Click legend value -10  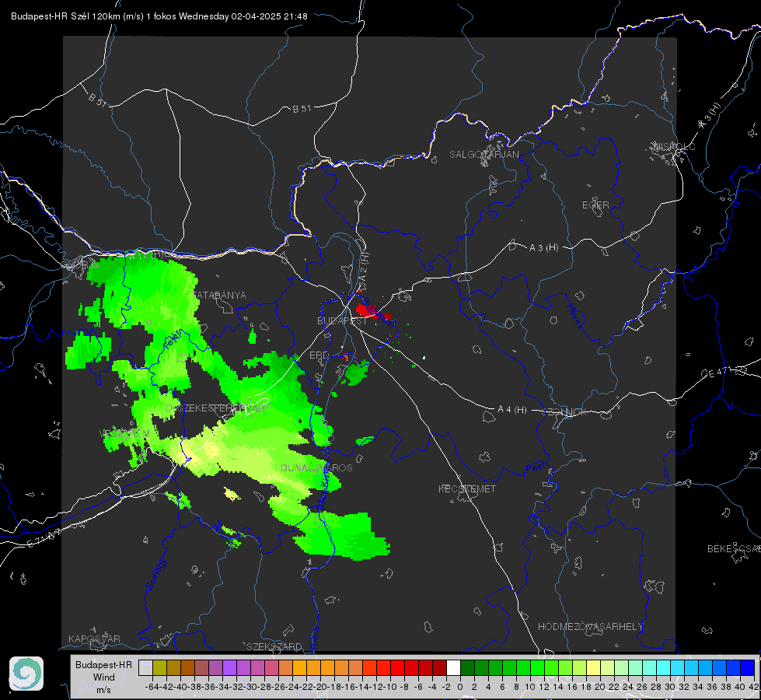pos(389,687)
